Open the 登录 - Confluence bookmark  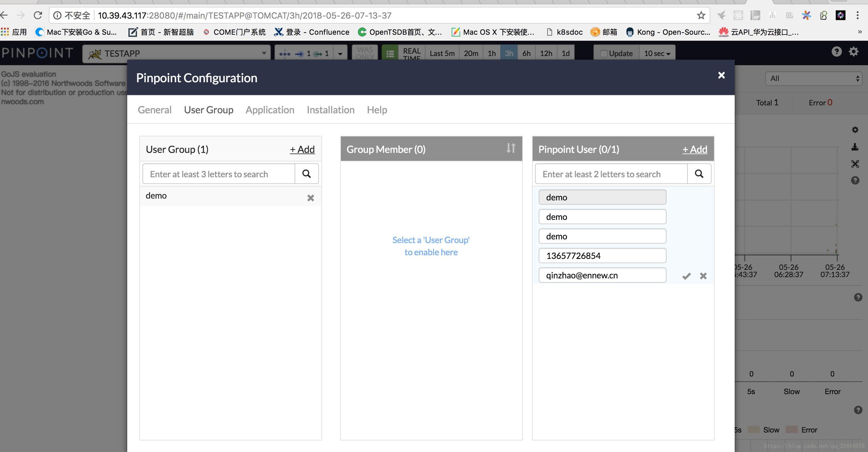tap(312, 32)
